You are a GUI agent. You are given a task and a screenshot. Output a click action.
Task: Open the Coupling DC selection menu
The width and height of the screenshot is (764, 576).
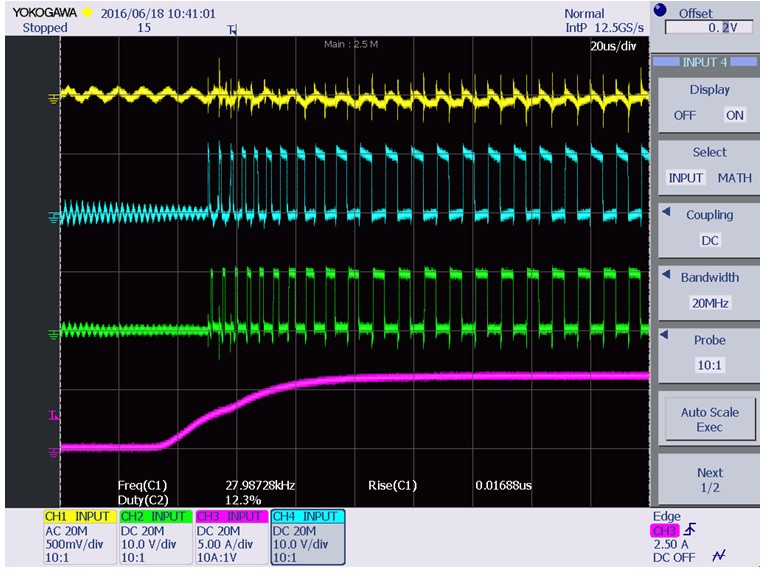coord(709,240)
